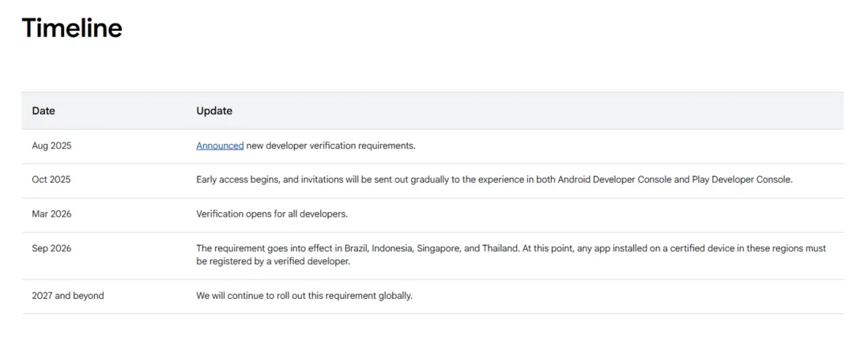The width and height of the screenshot is (868, 340).
Task: Open the "Announced" hyperlink
Action: coord(220,145)
